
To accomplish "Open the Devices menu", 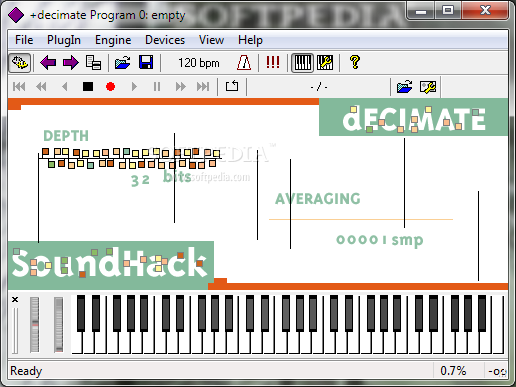I will (165, 40).
